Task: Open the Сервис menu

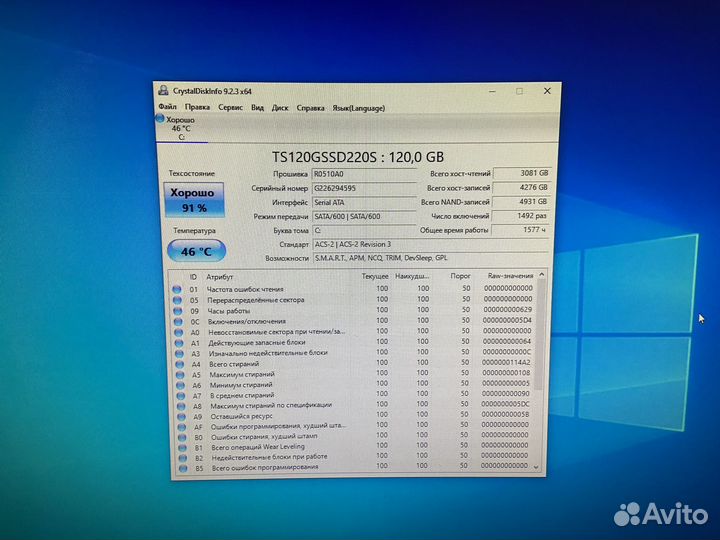Action: [x=231, y=107]
